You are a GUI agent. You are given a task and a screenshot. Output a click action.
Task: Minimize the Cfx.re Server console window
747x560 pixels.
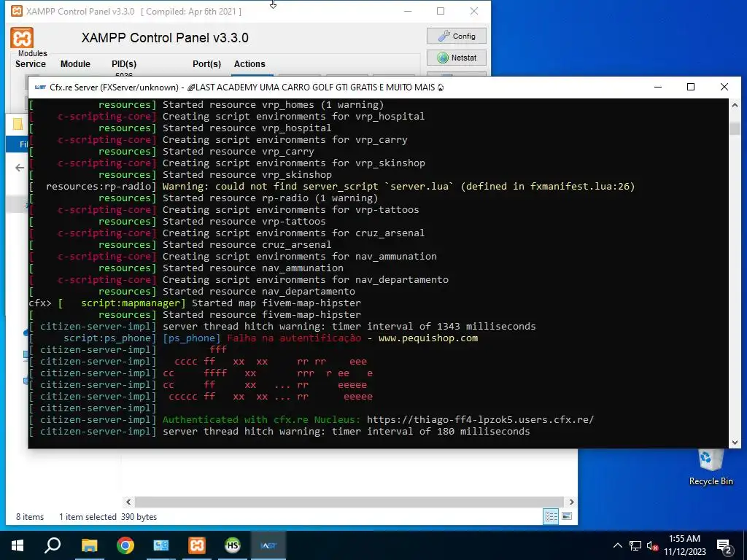(658, 87)
